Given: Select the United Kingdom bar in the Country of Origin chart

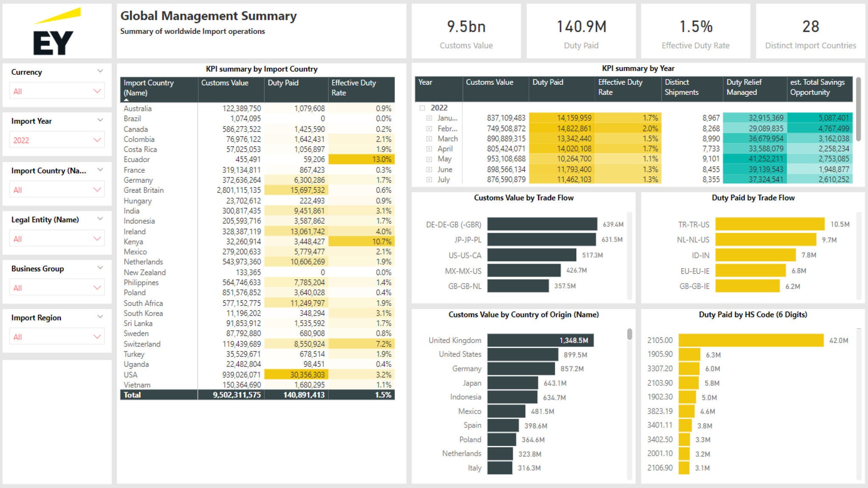Looking at the screenshot, I should (x=540, y=340).
